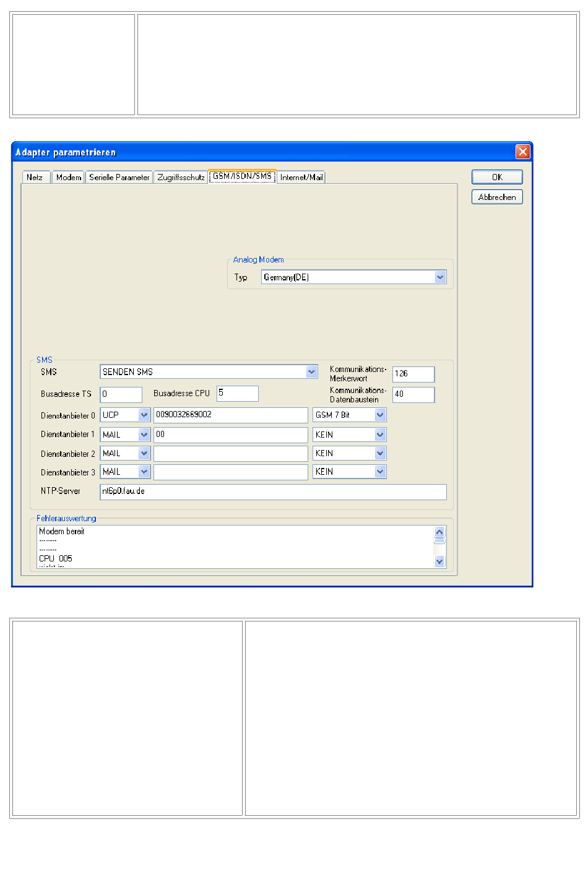The height and width of the screenshot is (879, 588).
Task: Open the Dienstanbieter 3 MAIL dropdown
Action: (144, 472)
